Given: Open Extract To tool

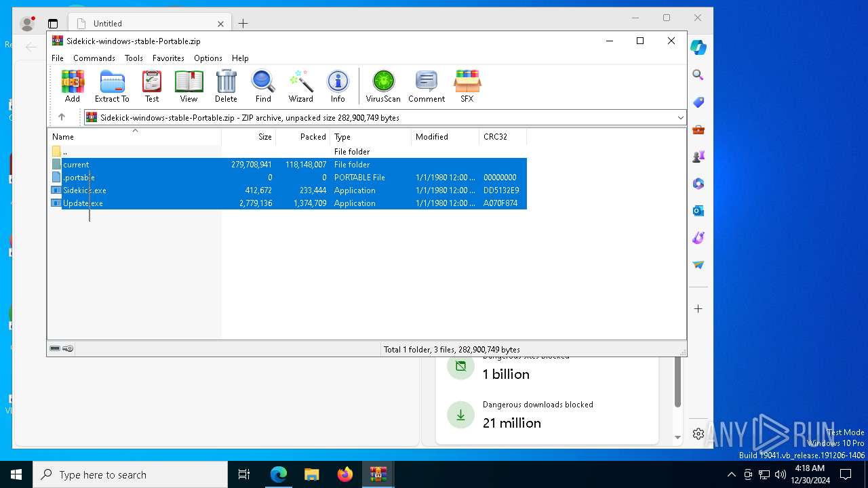Looking at the screenshot, I should pos(112,86).
